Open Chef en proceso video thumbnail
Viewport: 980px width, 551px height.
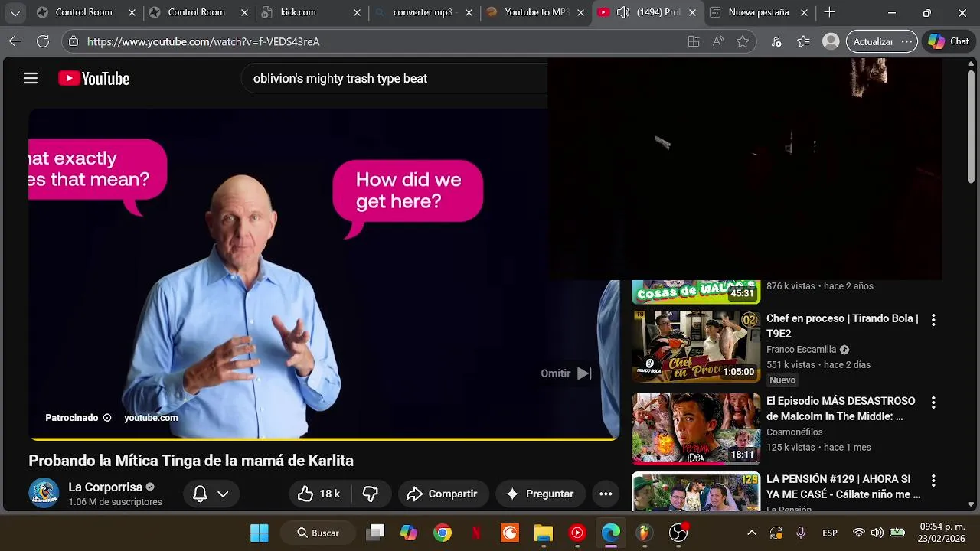(695, 346)
